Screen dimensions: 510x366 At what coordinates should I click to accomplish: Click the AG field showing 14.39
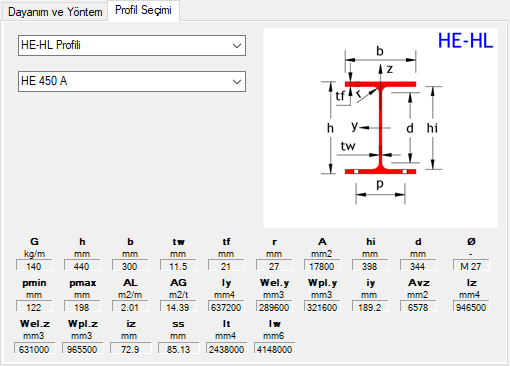178,307
